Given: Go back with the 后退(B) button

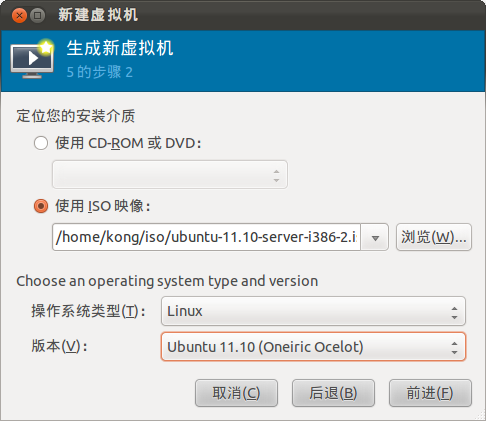Looking at the screenshot, I should [333, 393].
